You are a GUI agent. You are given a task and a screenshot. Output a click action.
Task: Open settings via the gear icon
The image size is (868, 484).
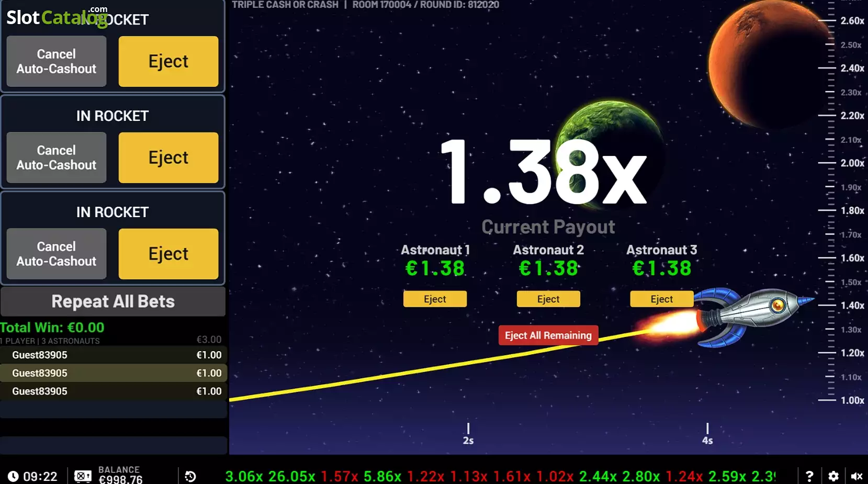pos(833,476)
